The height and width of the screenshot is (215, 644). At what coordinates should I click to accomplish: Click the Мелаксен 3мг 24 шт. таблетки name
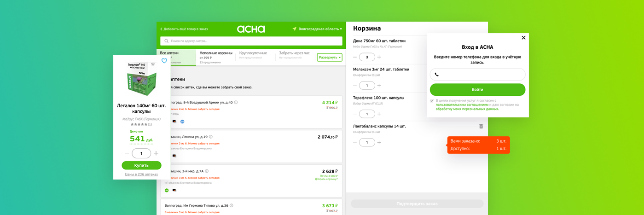click(381, 70)
